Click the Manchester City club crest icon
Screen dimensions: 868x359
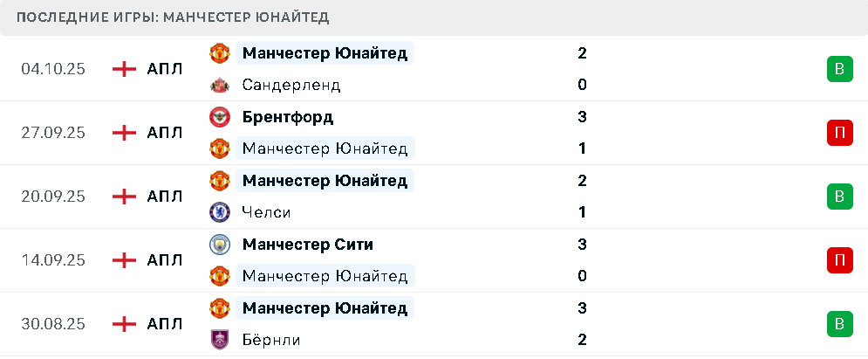(x=219, y=245)
